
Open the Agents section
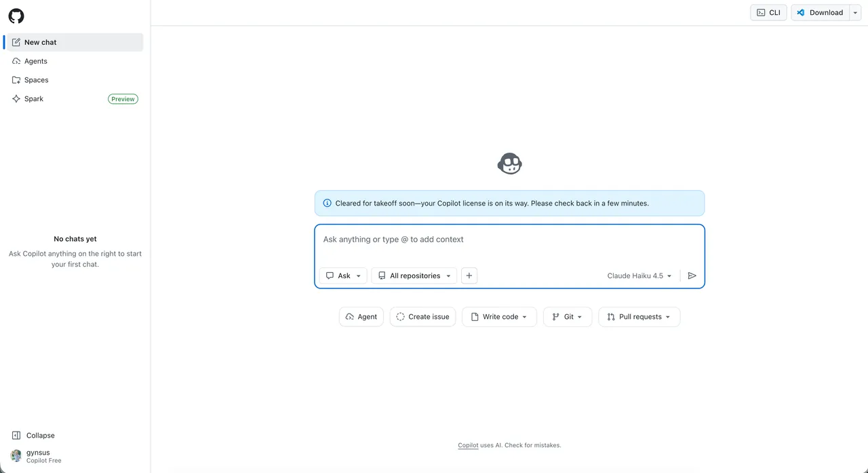coord(73,61)
